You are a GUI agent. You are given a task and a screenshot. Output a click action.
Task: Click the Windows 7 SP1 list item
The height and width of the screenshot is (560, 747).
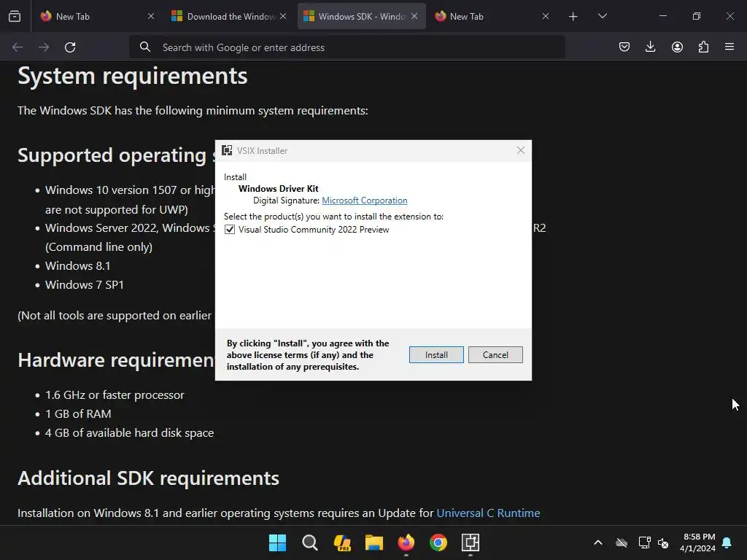click(x=85, y=285)
